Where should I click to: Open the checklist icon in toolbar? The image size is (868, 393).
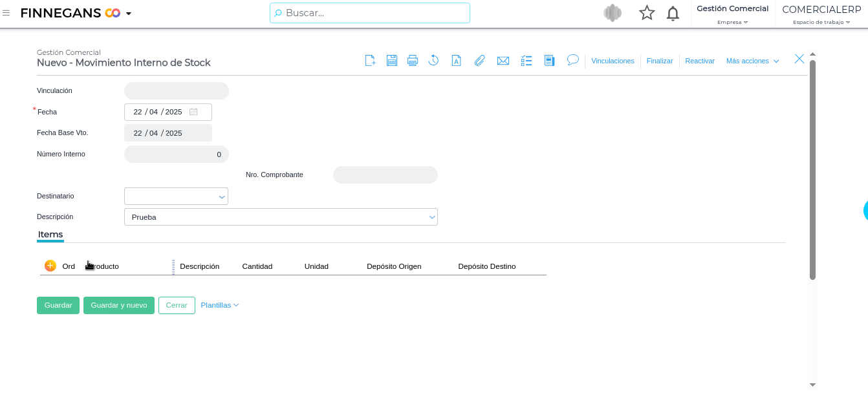click(x=526, y=61)
